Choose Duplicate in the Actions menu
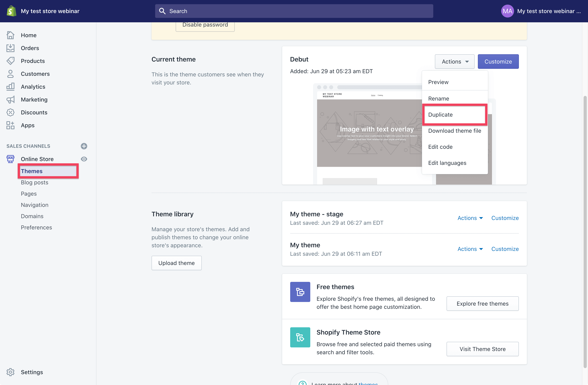The image size is (588, 385). (455, 114)
